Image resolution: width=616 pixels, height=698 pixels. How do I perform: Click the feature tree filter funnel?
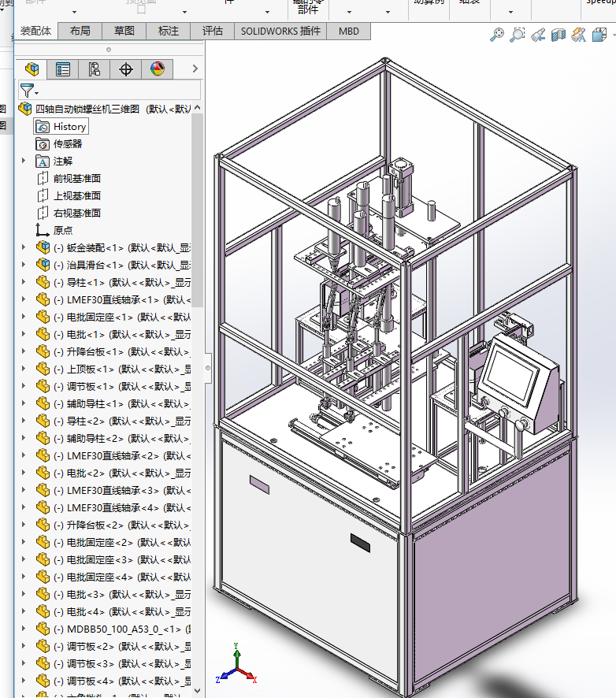click(x=28, y=91)
